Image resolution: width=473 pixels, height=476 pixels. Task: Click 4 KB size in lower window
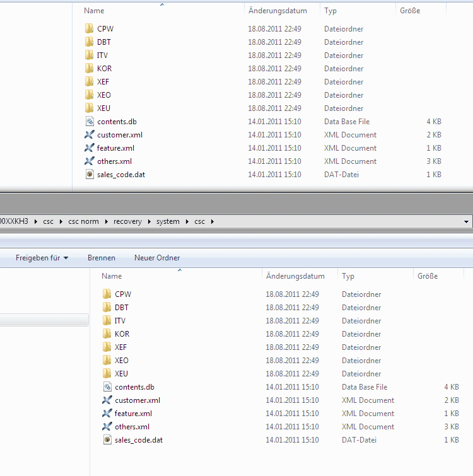pyautogui.click(x=452, y=386)
